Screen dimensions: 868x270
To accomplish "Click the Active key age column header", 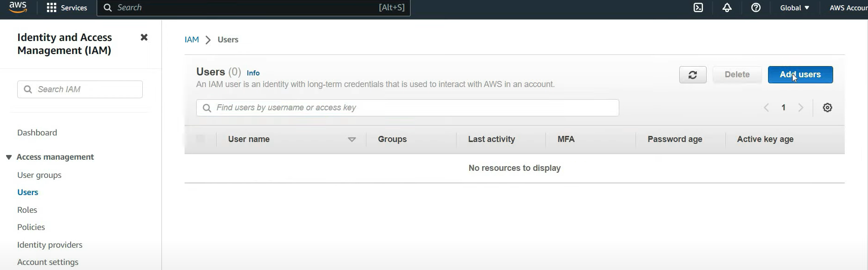I will click(765, 139).
